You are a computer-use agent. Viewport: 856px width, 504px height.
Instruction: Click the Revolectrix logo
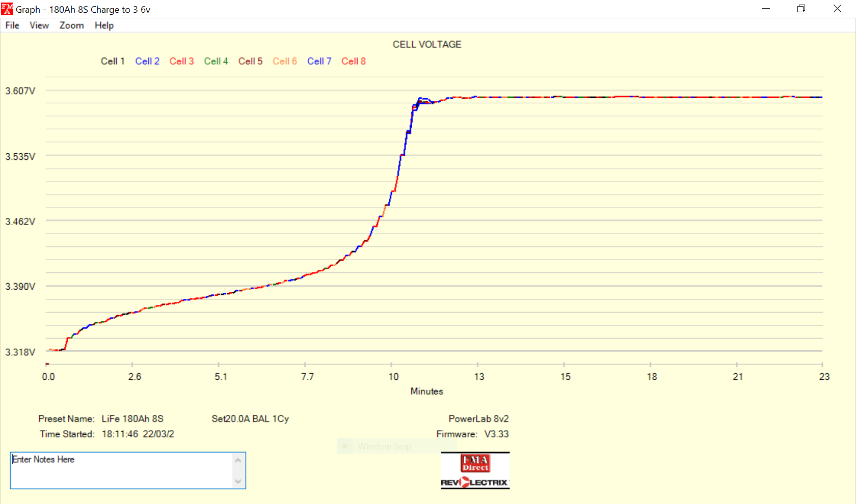(475, 482)
